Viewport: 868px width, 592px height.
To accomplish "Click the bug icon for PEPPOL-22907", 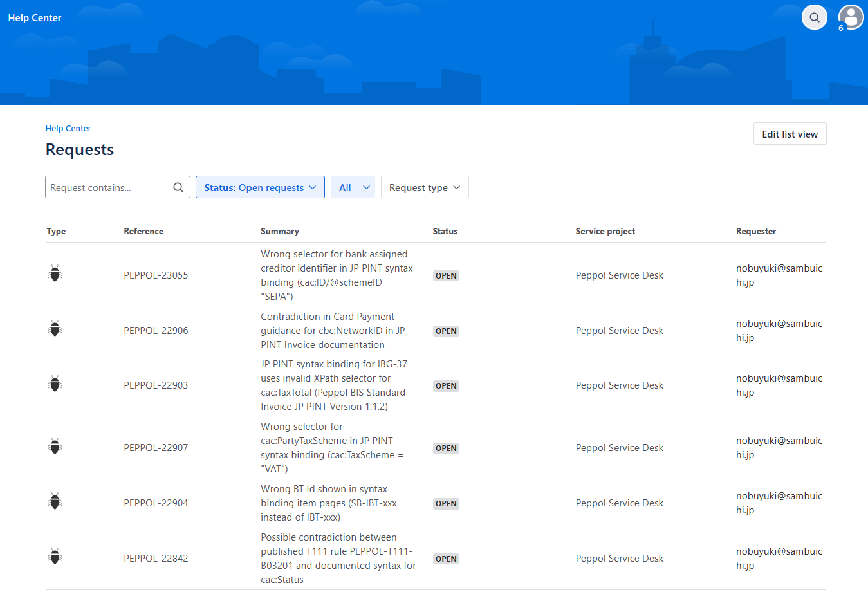I will (55, 447).
